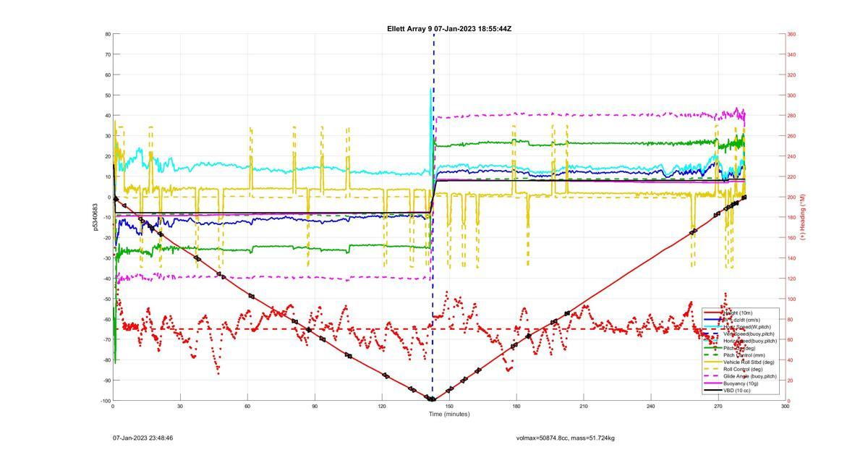Click the '07-Jan-2023 23:48:46' timestamp footer
The height and width of the screenshot is (450, 868).
pyautogui.click(x=142, y=438)
